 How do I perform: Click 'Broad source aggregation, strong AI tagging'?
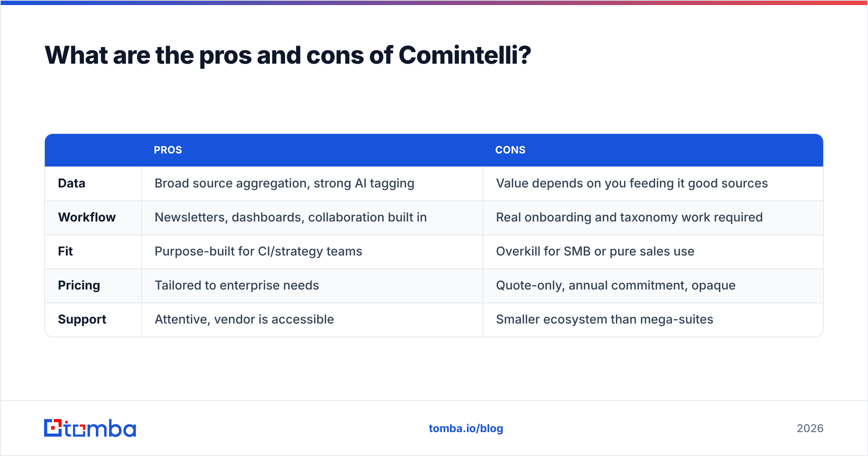(284, 183)
